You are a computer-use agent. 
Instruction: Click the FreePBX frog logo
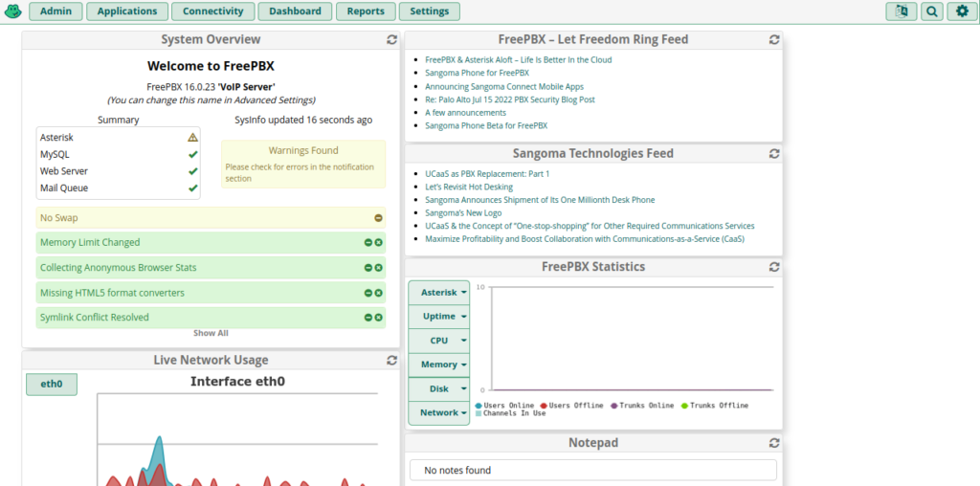coord(13,11)
